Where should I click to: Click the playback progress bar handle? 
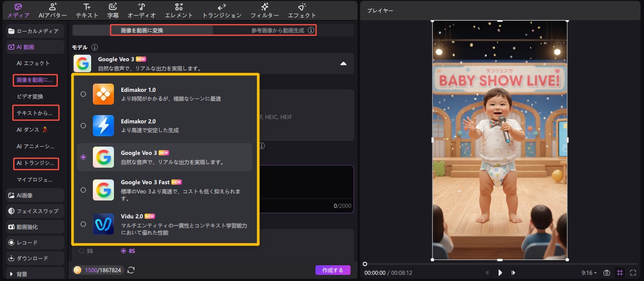pos(365,264)
